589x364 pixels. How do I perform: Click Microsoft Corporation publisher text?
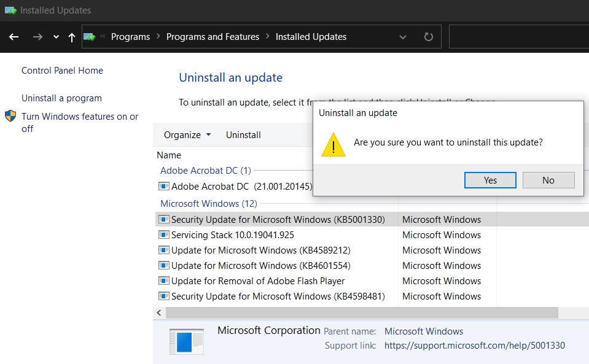coord(268,331)
